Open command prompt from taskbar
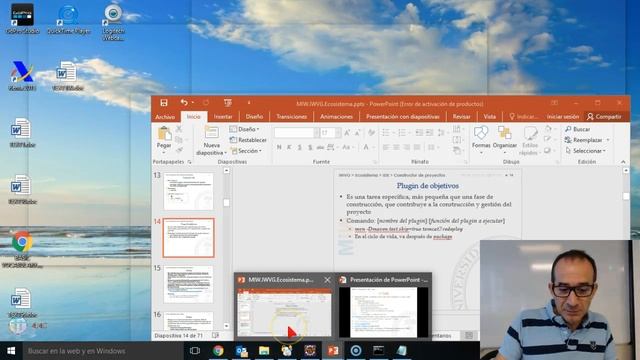640x360 pixels. pyautogui.click(x=378, y=351)
